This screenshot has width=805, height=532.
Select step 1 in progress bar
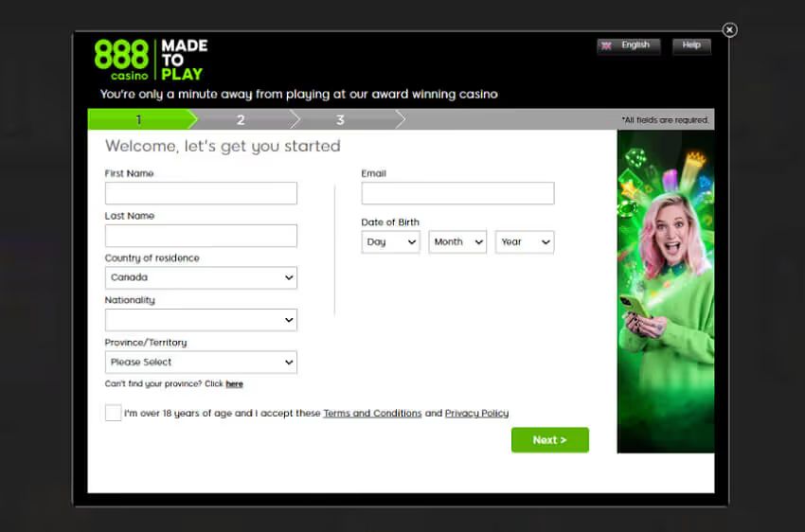point(139,119)
